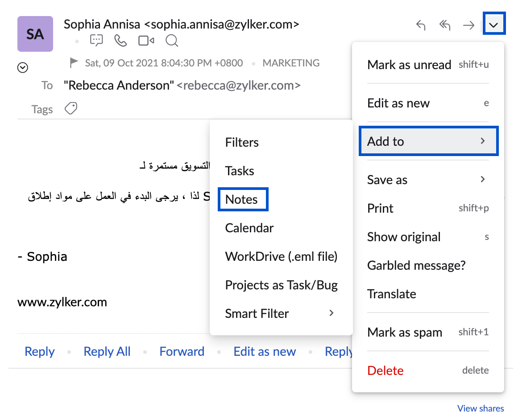
Task: Click the www.zylker.com link in the signature
Action: (x=62, y=302)
